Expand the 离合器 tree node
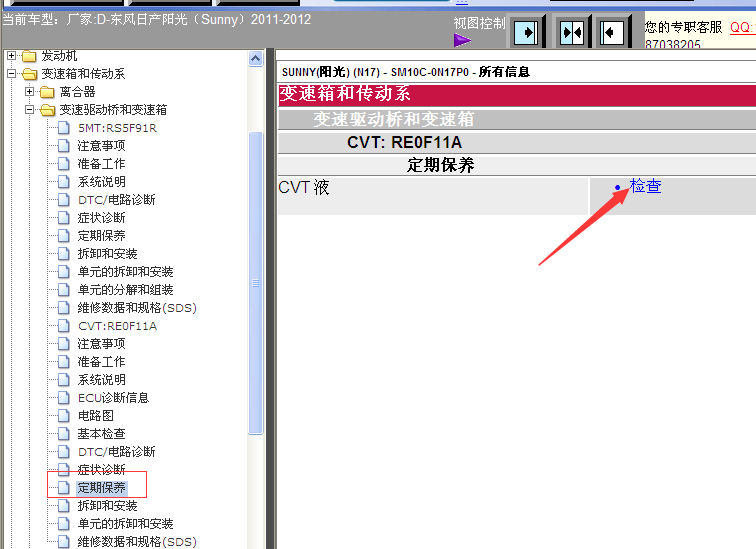This screenshot has height=549, width=756. 29,92
